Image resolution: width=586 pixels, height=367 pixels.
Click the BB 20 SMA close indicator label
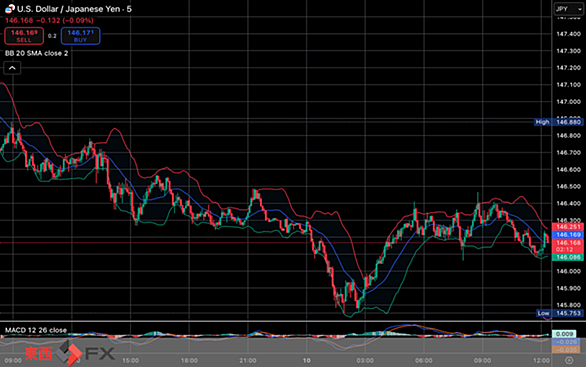(x=36, y=53)
